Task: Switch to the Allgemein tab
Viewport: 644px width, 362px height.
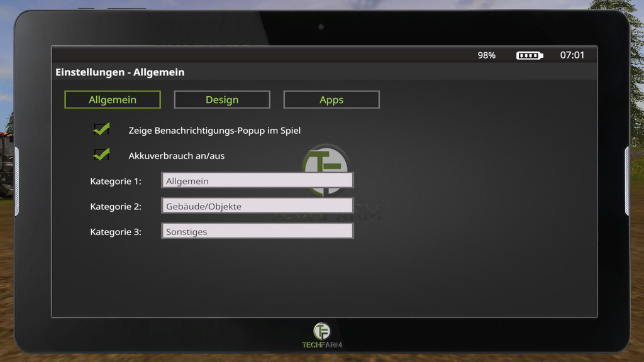Action: coord(113,100)
